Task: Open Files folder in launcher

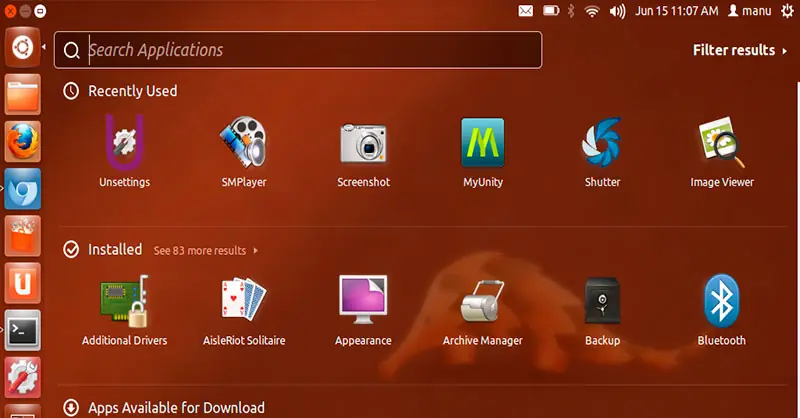Action: click(x=22, y=94)
